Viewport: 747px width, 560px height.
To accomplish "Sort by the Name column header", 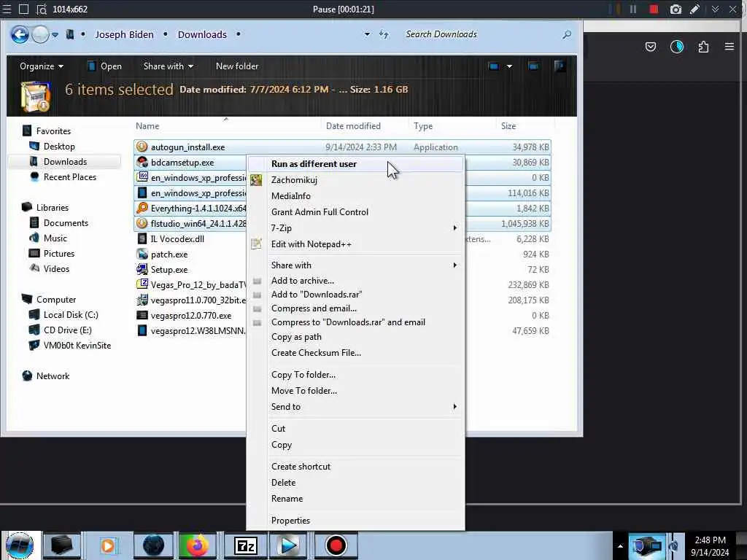I will pyautogui.click(x=147, y=125).
